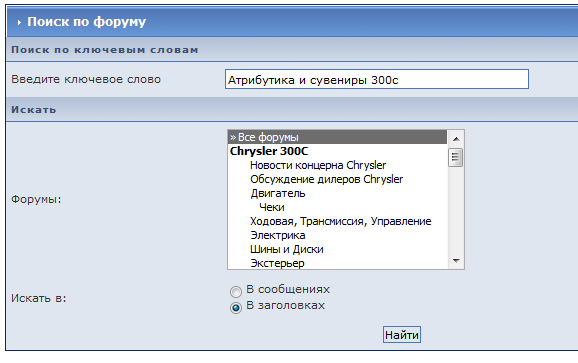Viewport: 578px width, 363px height.
Task: Click the arrow icon beside 'Поиск по форуму'
Action: click(x=19, y=23)
